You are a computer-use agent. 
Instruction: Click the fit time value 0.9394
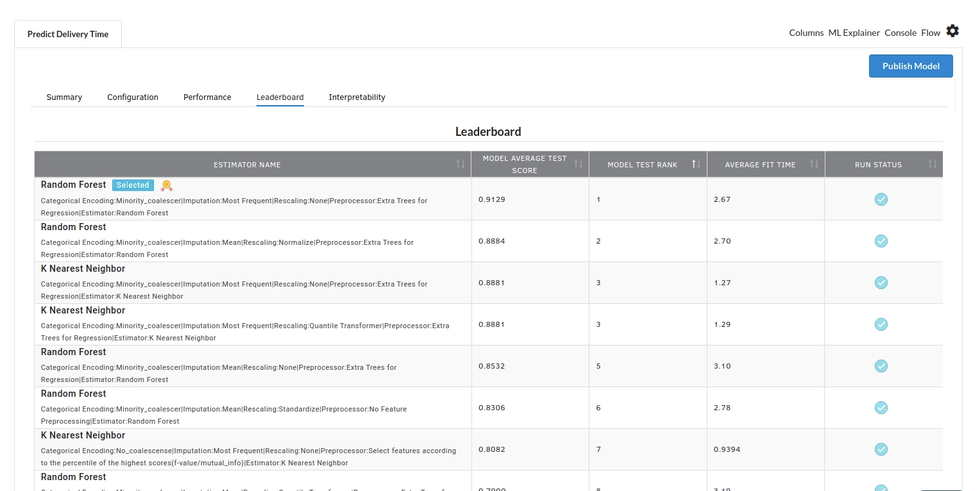pos(727,449)
